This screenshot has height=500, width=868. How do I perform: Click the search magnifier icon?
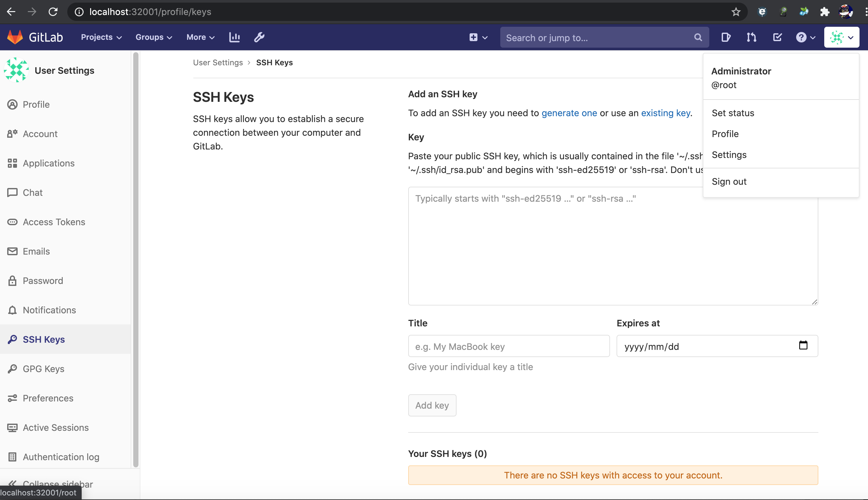point(698,37)
